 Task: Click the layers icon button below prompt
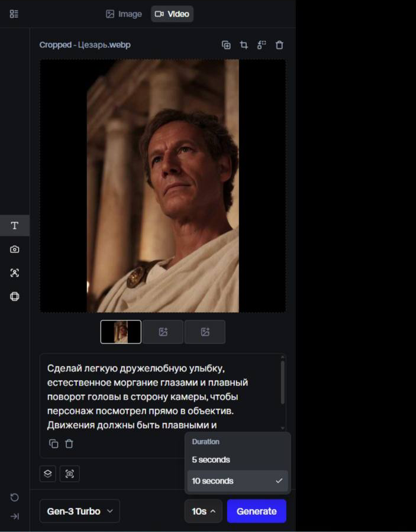pyautogui.click(x=48, y=473)
